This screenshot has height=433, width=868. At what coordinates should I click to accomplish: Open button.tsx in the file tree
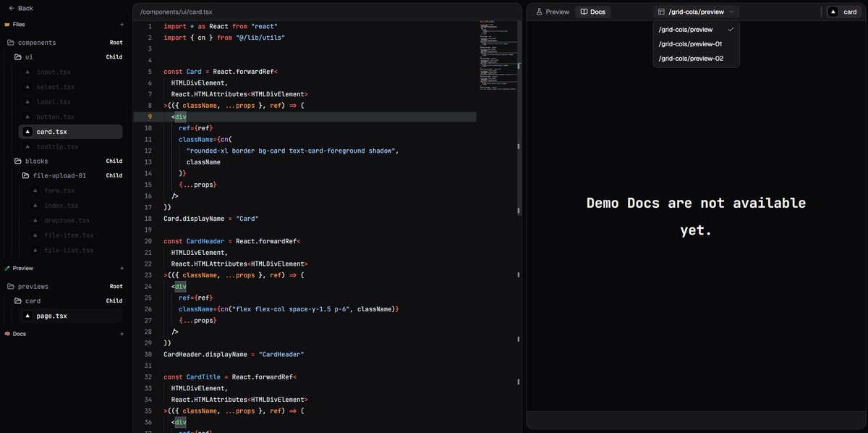coord(56,117)
